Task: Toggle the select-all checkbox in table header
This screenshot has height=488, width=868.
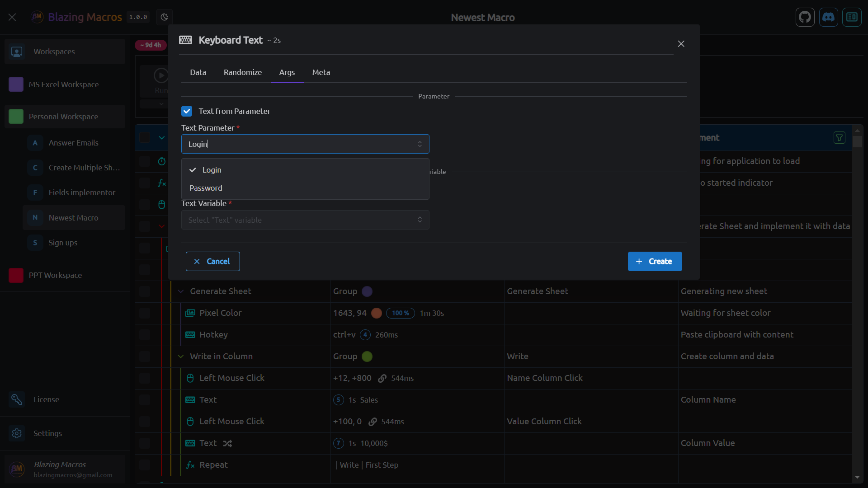Action: 145,138
